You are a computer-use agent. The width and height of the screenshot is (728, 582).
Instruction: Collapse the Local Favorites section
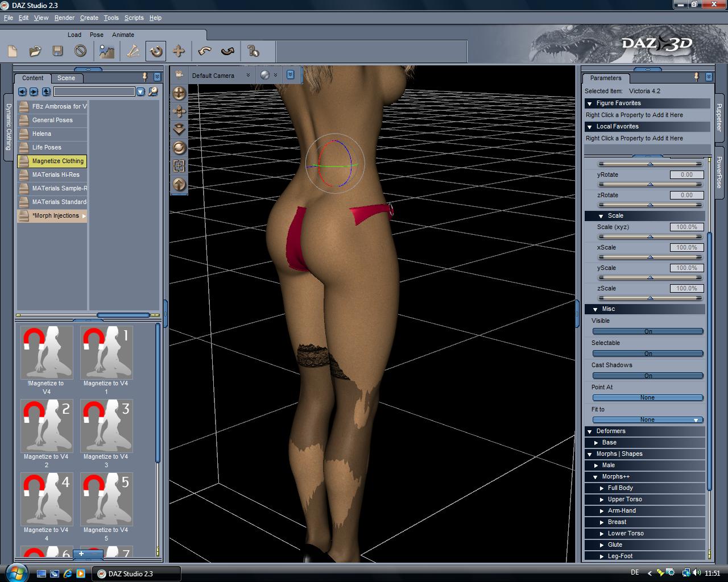tap(589, 127)
